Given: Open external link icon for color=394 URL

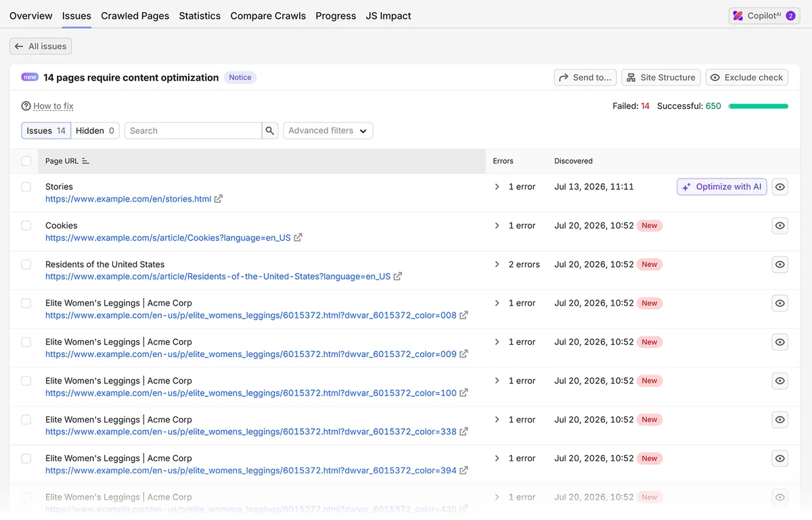Looking at the screenshot, I should coord(464,471).
